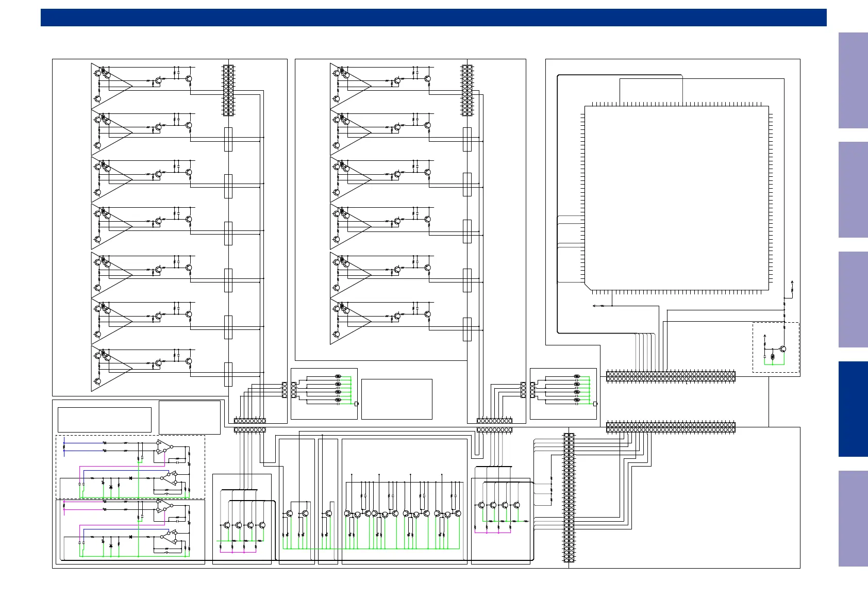Select the dark blue active side tab
Viewport: 868px width, 614px height.
tap(853, 409)
